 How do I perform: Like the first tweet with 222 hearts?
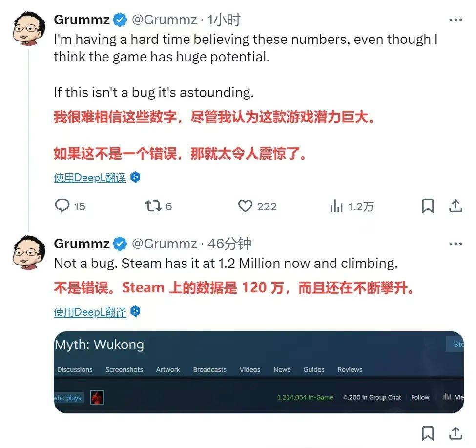click(x=245, y=206)
